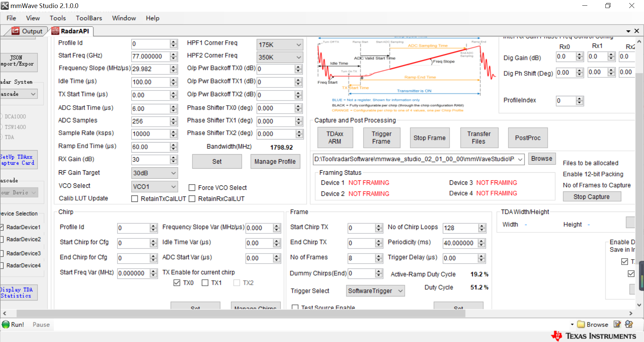Check the RetainTxCalLUT checkbox
Screen dimensions: 644x342
pos(135,199)
